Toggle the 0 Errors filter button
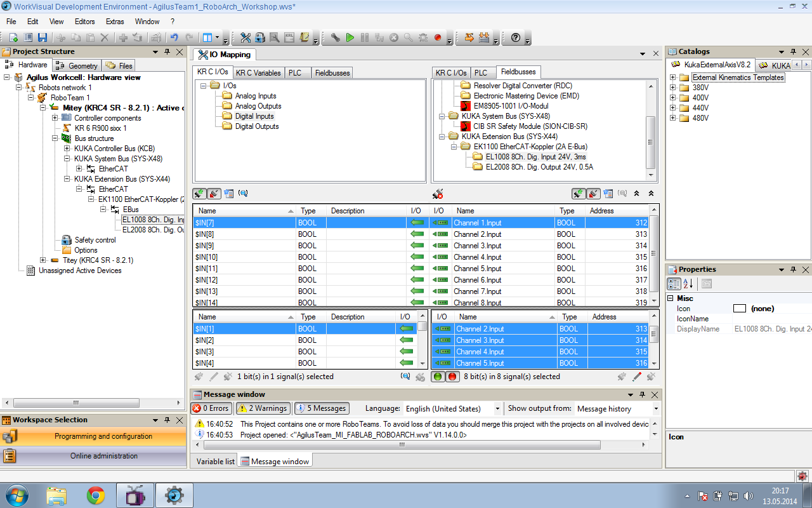This screenshot has width=812, height=508. click(x=211, y=408)
